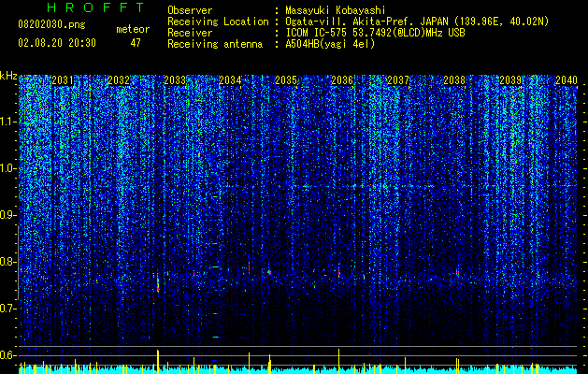Image resolution: width=588 pixels, height=374 pixels.
Task: Click the meteor echo at 2036
Action: pos(338,273)
